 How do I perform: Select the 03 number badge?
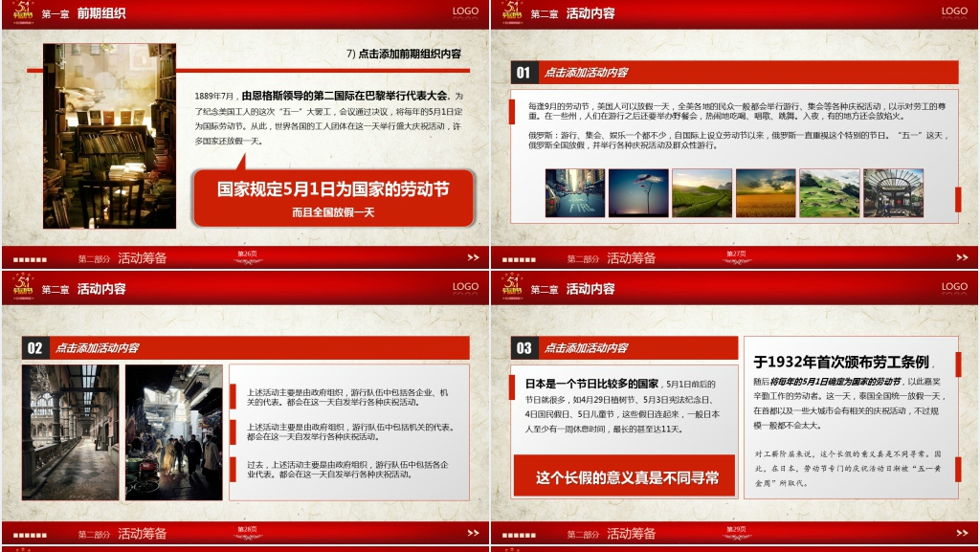coord(523,348)
